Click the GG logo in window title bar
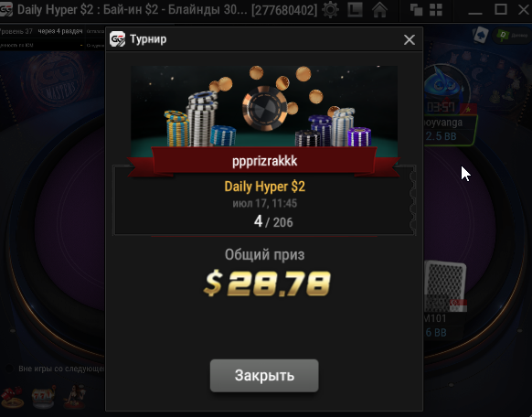 point(6,9)
